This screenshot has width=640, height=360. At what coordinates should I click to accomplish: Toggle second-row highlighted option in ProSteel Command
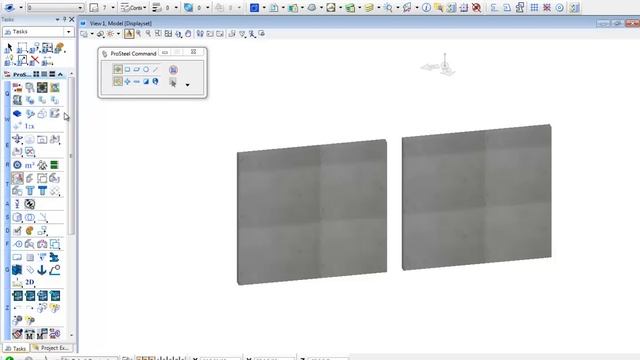click(118, 82)
